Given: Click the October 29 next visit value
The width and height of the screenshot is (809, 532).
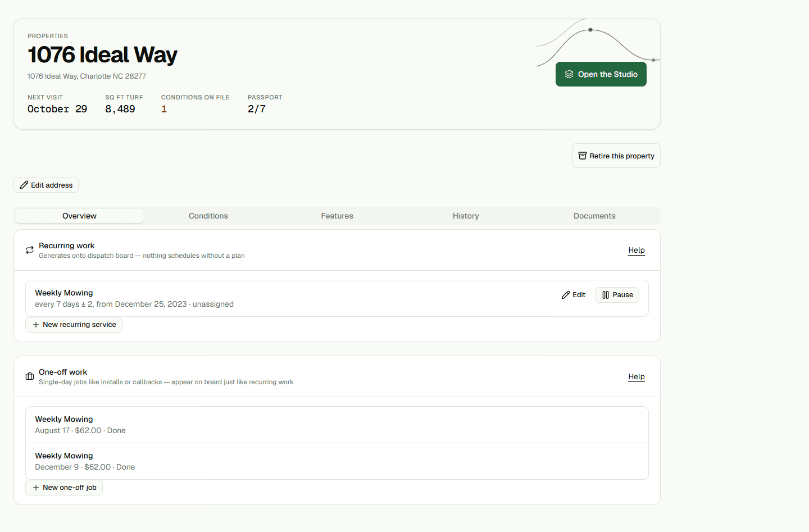Looking at the screenshot, I should (x=57, y=109).
